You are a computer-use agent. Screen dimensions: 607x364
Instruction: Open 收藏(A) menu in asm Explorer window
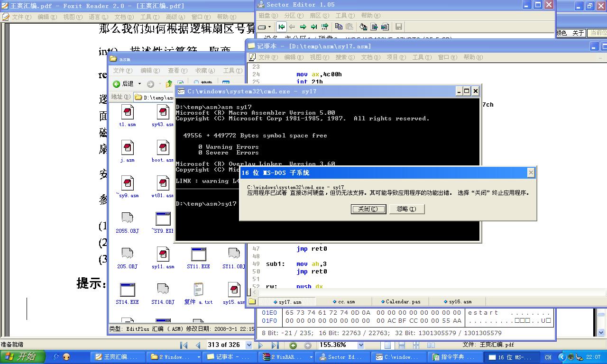(205, 71)
